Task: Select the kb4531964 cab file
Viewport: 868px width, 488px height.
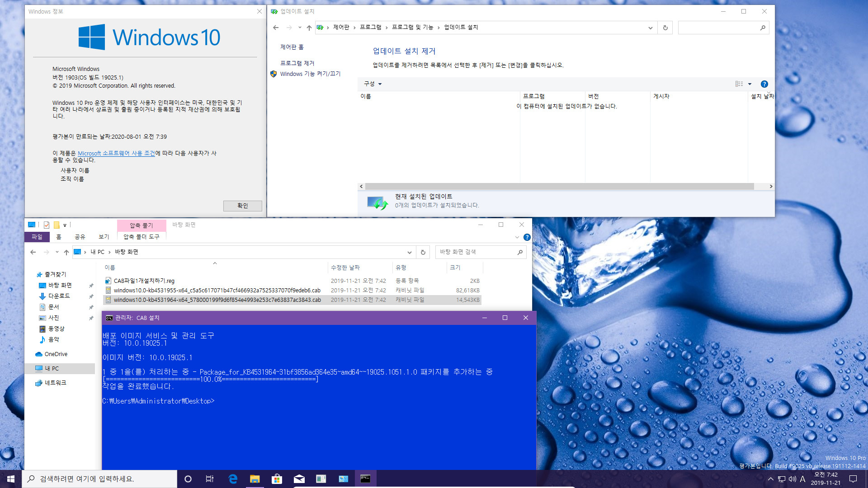Action: click(217, 300)
